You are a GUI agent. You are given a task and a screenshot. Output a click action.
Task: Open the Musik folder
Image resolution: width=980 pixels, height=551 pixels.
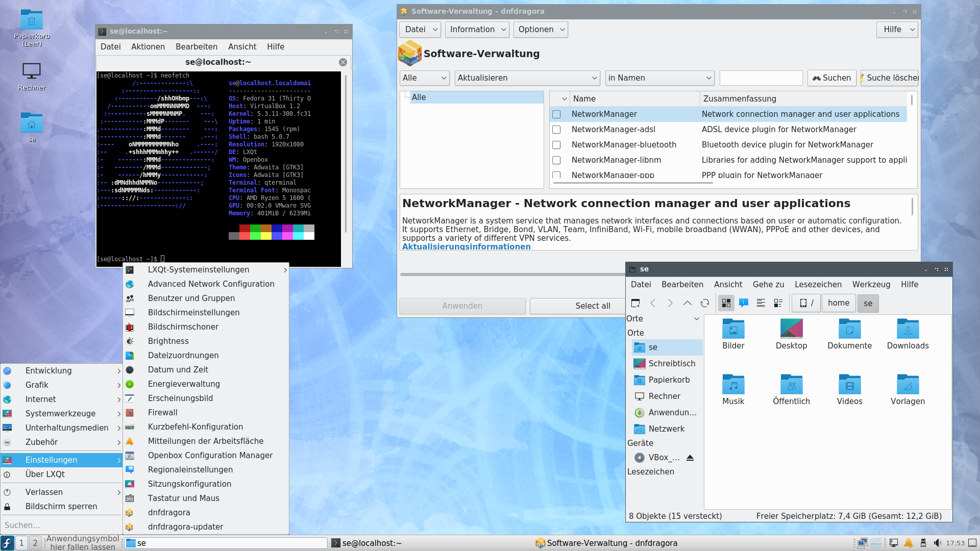point(733,390)
